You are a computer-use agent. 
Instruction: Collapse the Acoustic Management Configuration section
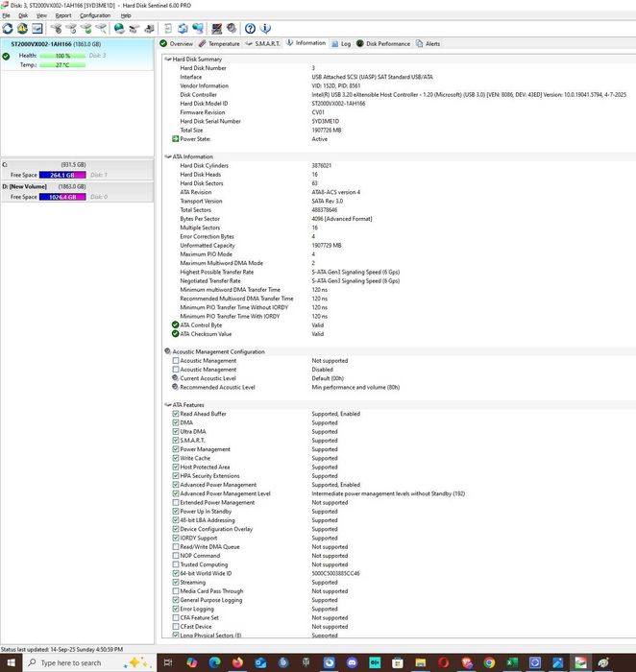tap(168, 351)
